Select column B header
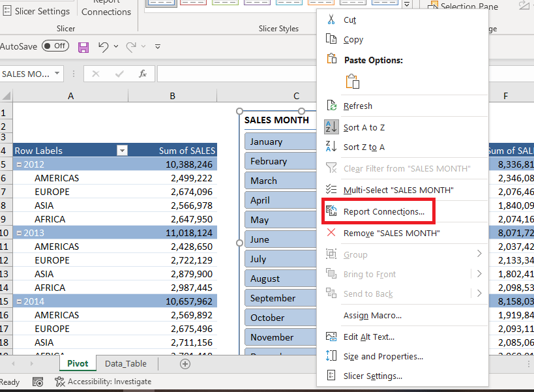 point(173,96)
